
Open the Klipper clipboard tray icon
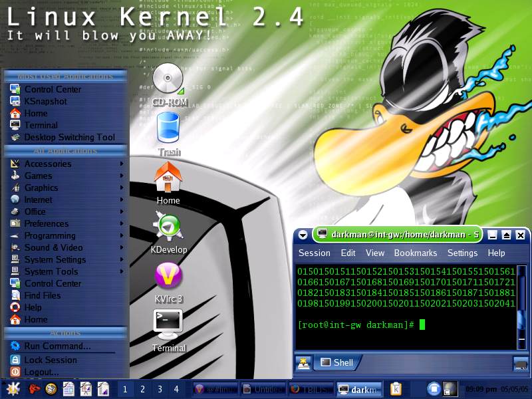point(396,389)
